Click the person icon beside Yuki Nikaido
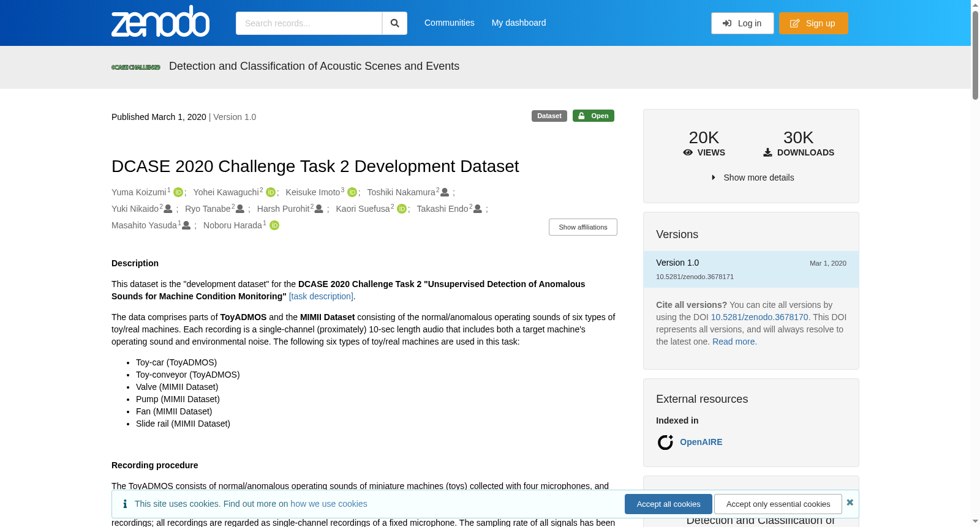This screenshot has width=980, height=527. click(x=168, y=209)
